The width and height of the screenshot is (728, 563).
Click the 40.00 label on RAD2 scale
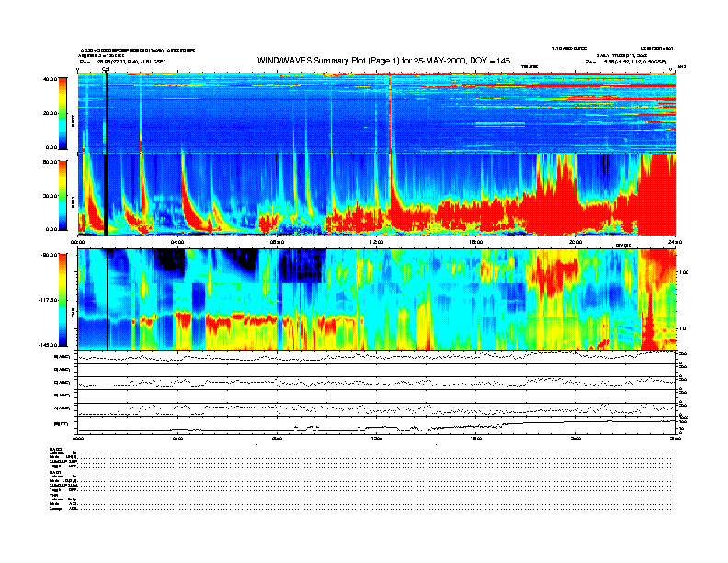coord(50,79)
